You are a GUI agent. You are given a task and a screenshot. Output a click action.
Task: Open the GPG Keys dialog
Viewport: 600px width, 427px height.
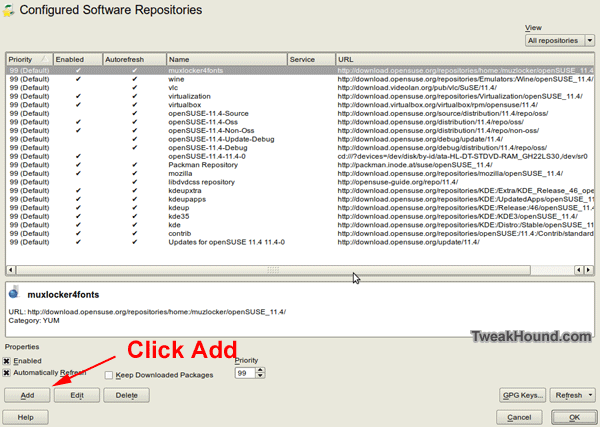(523, 396)
